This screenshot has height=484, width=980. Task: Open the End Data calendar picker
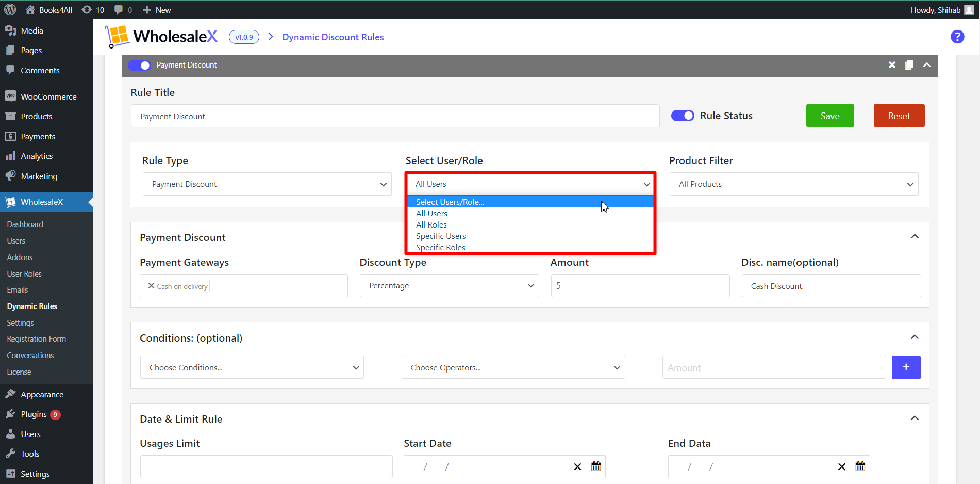click(x=860, y=466)
